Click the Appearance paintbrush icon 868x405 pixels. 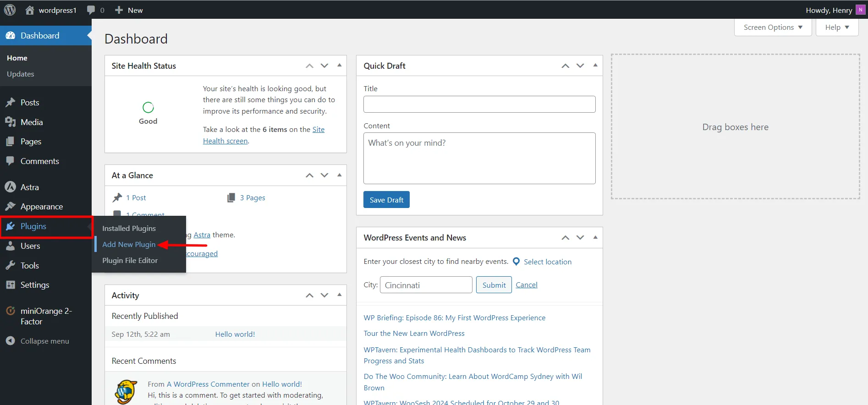[x=10, y=206]
